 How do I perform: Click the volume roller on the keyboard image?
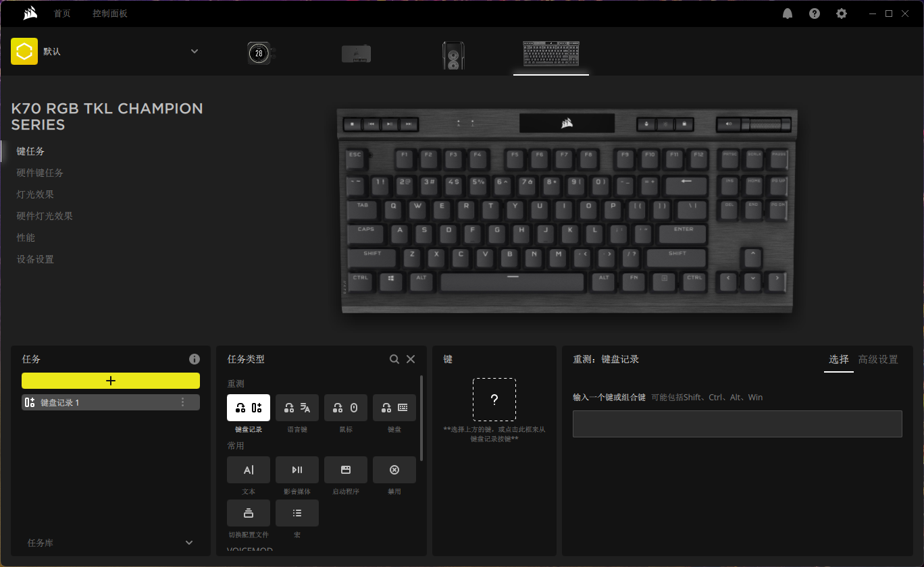click(x=766, y=124)
